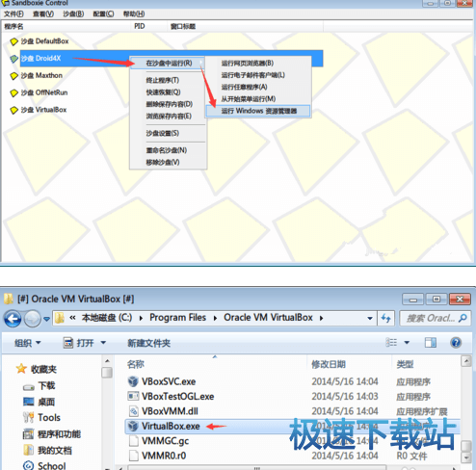
Task: Select 浏览保存内容(E) menu entry
Action: point(169,116)
